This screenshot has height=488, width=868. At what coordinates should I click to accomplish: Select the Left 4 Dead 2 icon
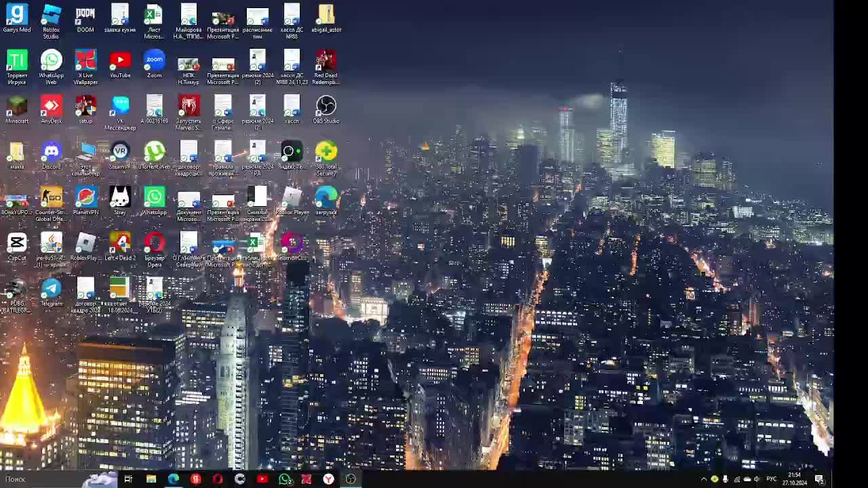tap(120, 247)
